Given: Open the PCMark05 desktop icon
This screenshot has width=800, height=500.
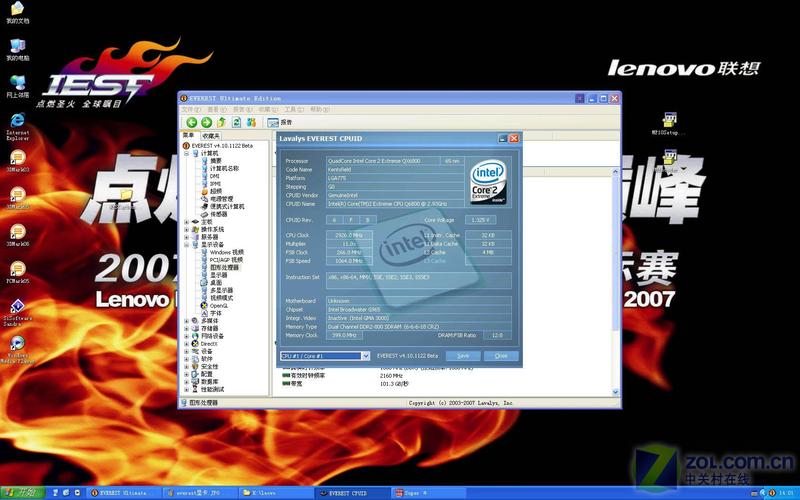Looking at the screenshot, I should [17, 272].
